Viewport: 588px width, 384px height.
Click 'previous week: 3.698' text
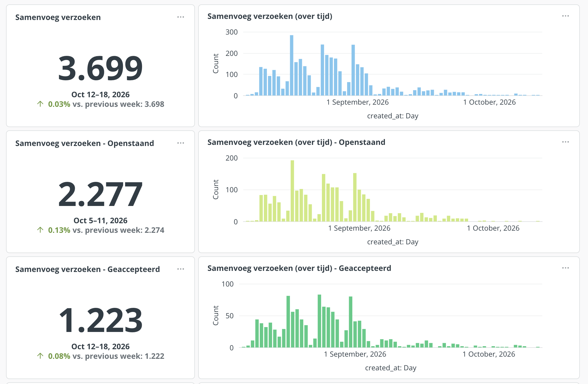point(125,104)
